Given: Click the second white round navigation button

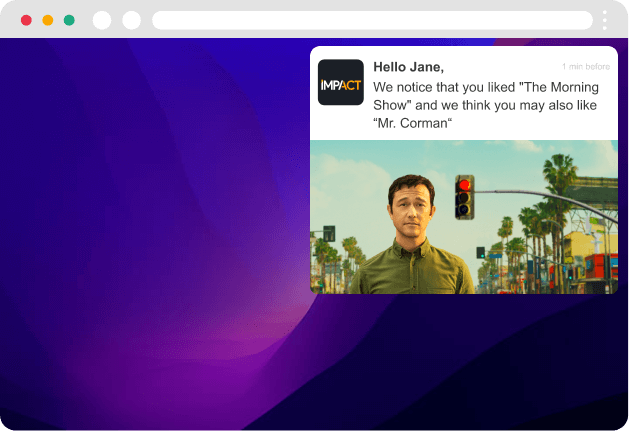Looking at the screenshot, I should pos(132,20).
